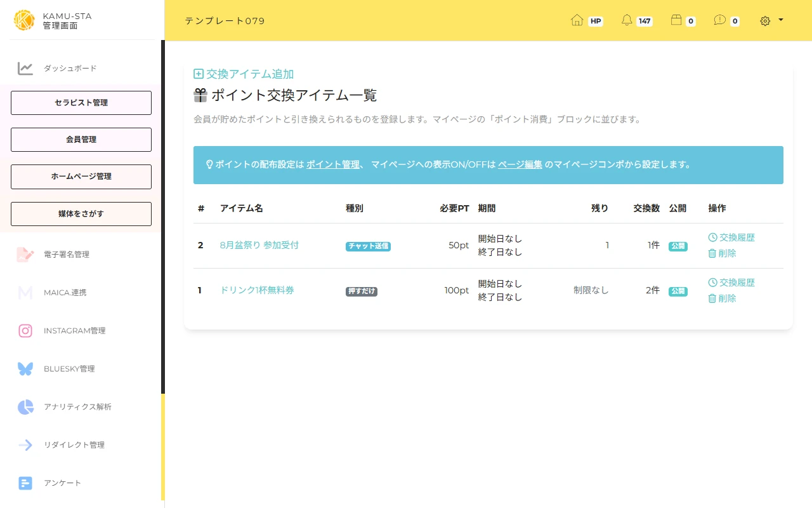
Task: Click 公開 badge in ドリンク1杯無料券 row
Action: [678, 291]
